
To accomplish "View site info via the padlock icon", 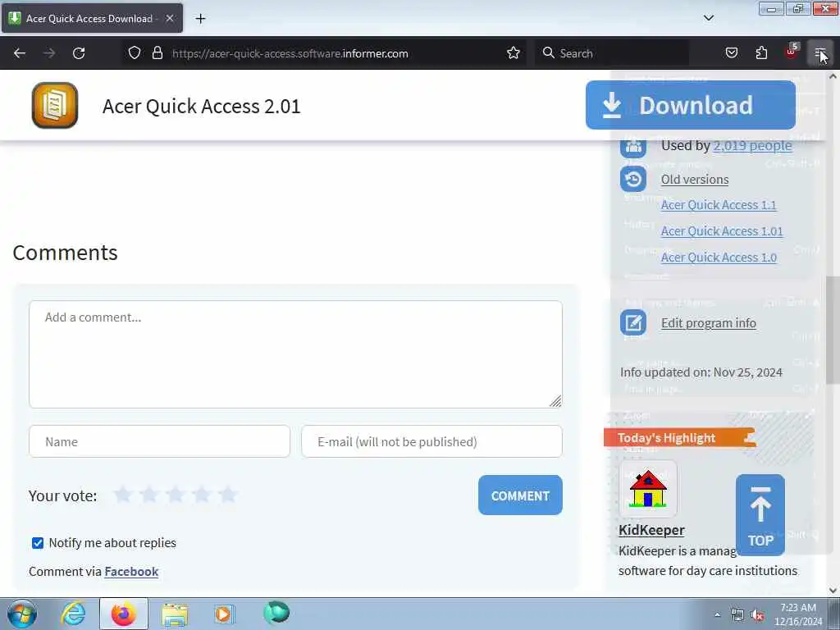I will (157, 53).
